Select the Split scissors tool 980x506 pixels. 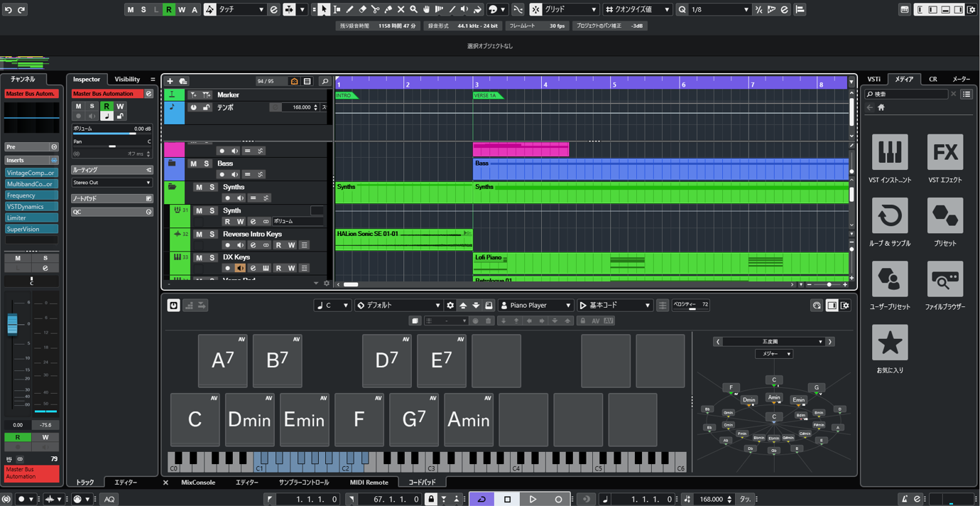(376, 9)
